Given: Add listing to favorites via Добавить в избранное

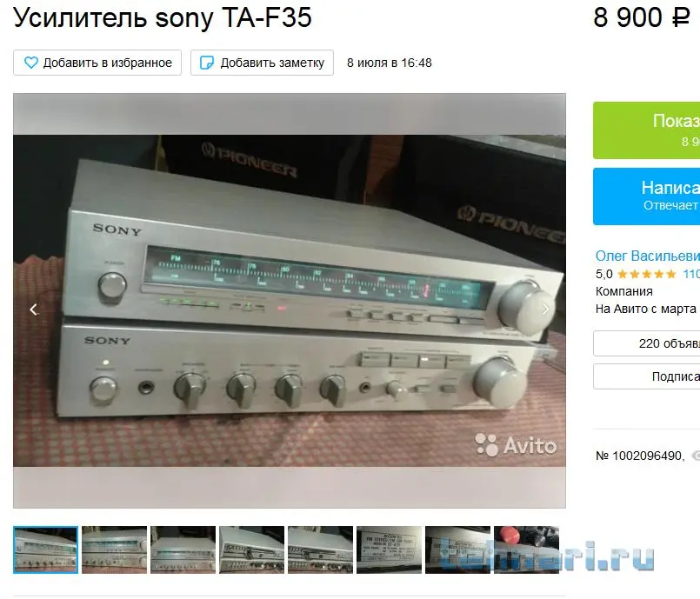Looking at the screenshot, I should [x=97, y=63].
